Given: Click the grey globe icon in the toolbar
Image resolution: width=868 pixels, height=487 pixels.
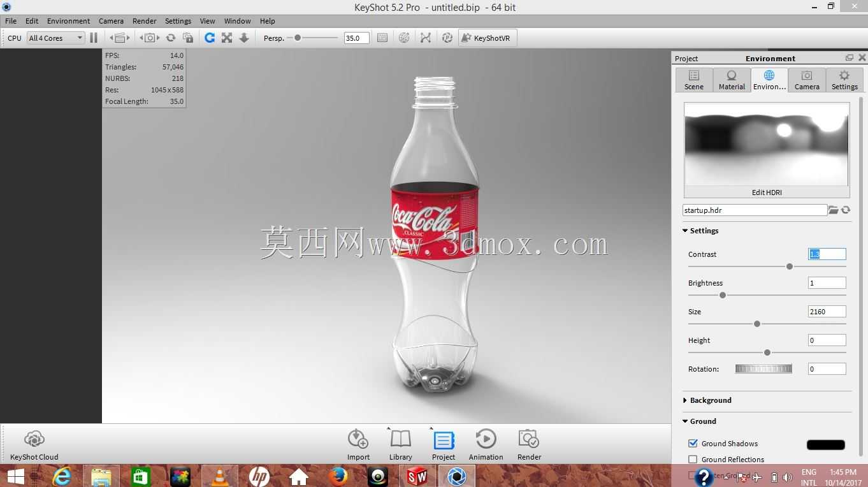Looking at the screenshot, I should (x=404, y=38).
